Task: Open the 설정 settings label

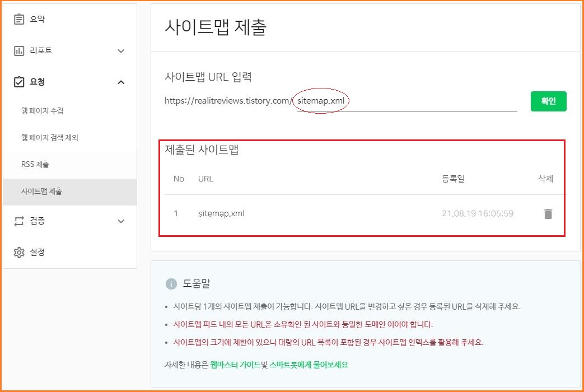Action: pos(38,252)
